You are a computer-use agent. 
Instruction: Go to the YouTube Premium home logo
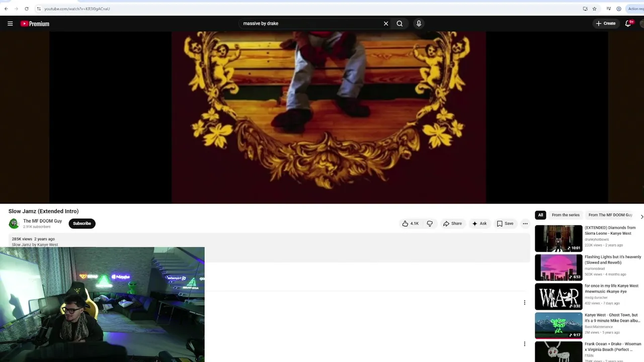point(35,24)
